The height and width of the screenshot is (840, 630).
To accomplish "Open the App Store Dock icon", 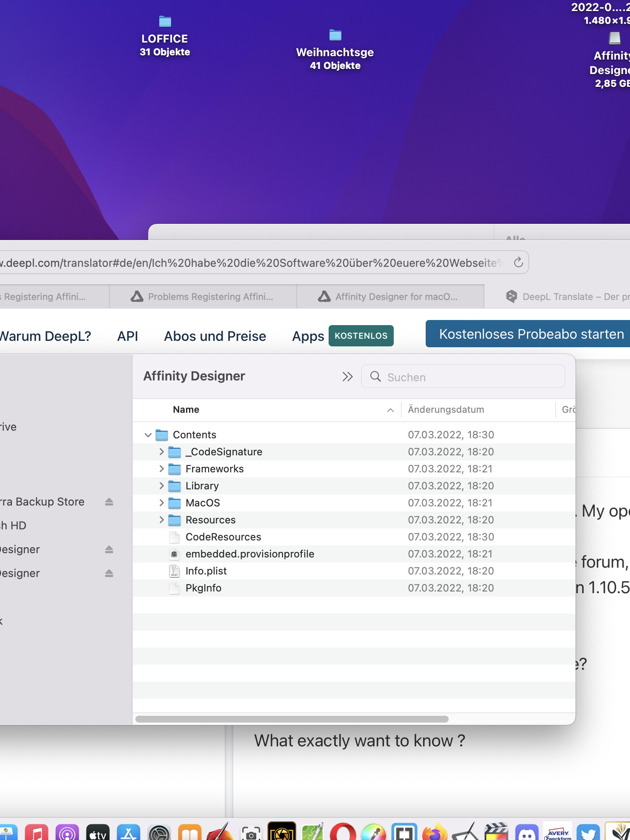I will click(129, 832).
